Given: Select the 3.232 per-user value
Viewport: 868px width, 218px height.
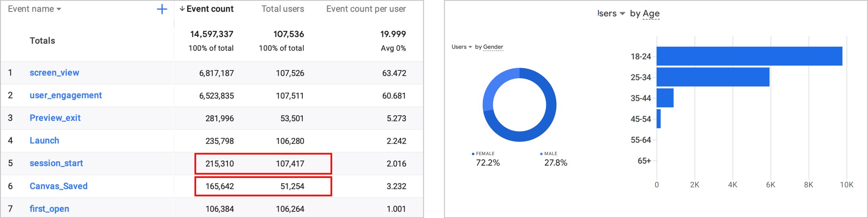Looking at the screenshot, I should (x=396, y=186).
